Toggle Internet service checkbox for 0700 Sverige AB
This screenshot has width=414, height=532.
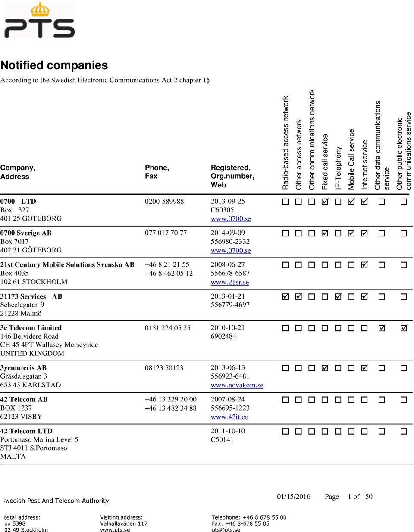[x=364, y=233]
